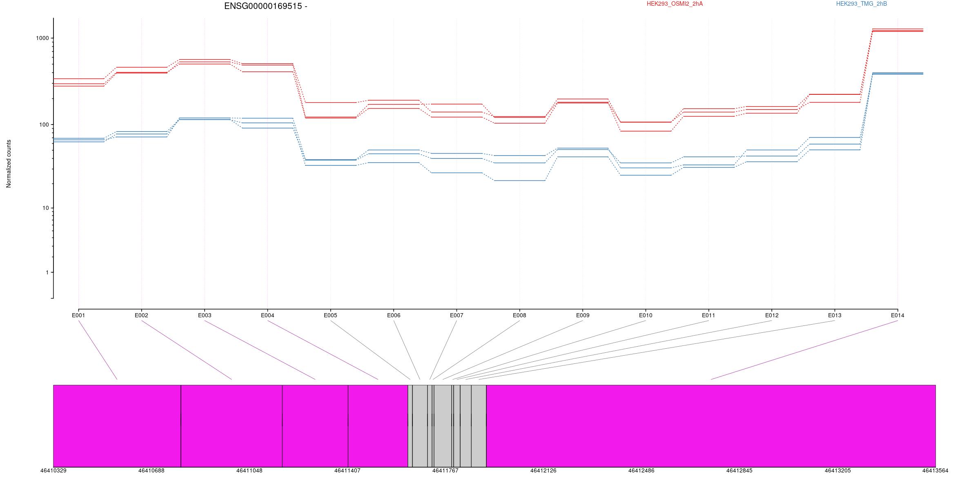Select exon label E006

click(x=394, y=315)
